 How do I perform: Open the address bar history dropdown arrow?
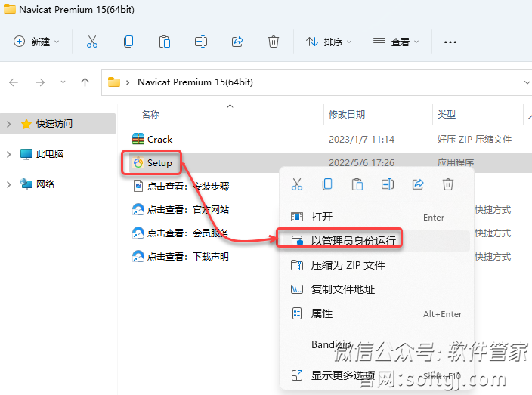click(x=527, y=82)
